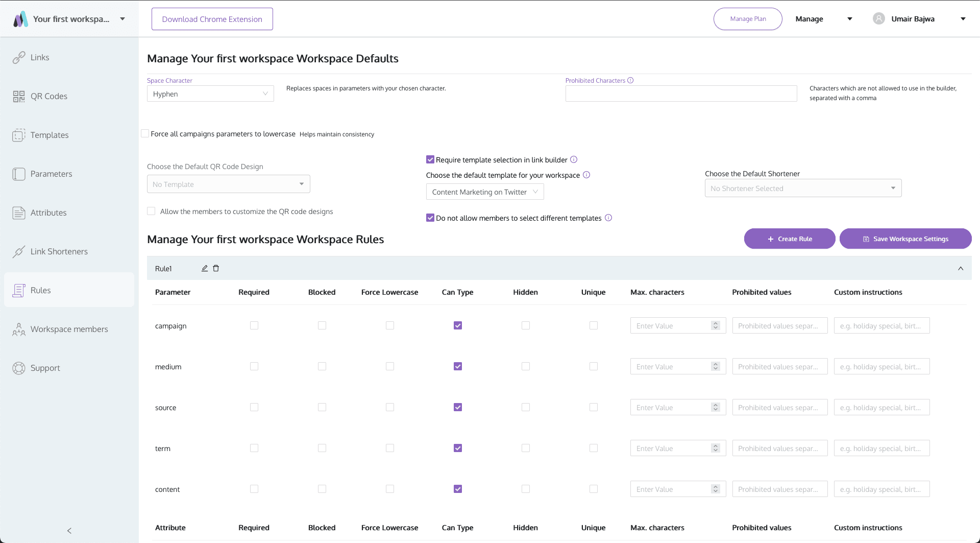Uncheck Do not allow members to select templates

pos(430,218)
